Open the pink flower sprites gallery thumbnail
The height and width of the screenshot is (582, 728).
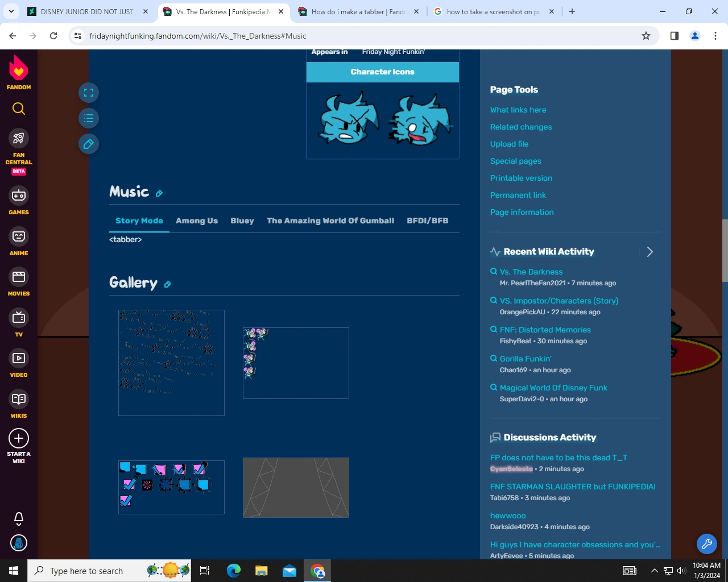click(296, 363)
